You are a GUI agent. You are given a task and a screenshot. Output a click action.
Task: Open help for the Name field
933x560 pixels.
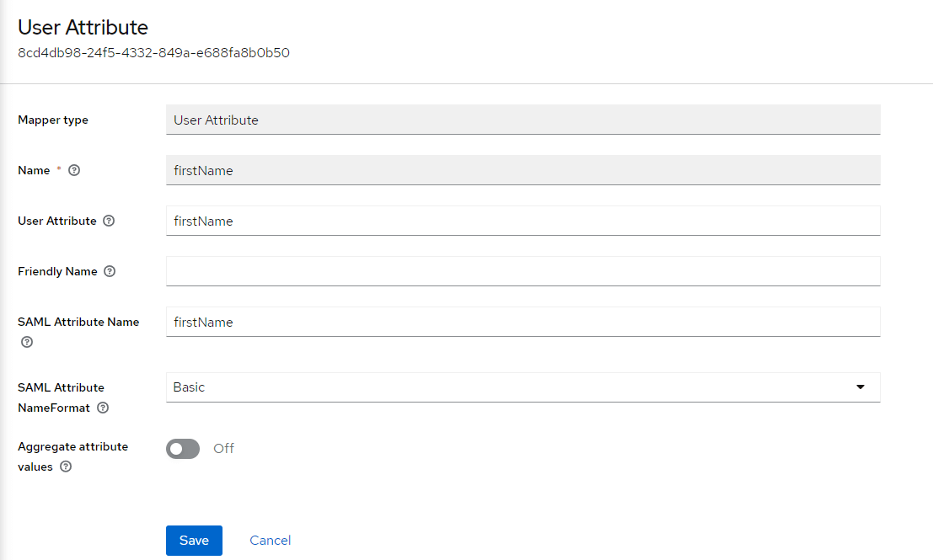[x=74, y=170]
